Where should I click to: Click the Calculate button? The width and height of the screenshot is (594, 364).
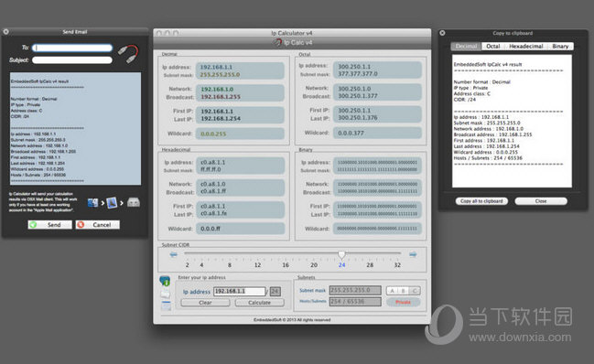260,303
